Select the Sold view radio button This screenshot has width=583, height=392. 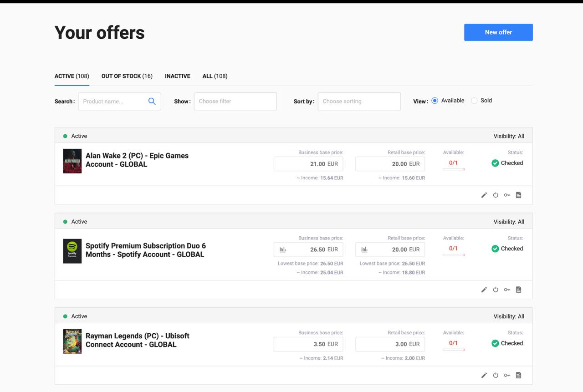474,101
